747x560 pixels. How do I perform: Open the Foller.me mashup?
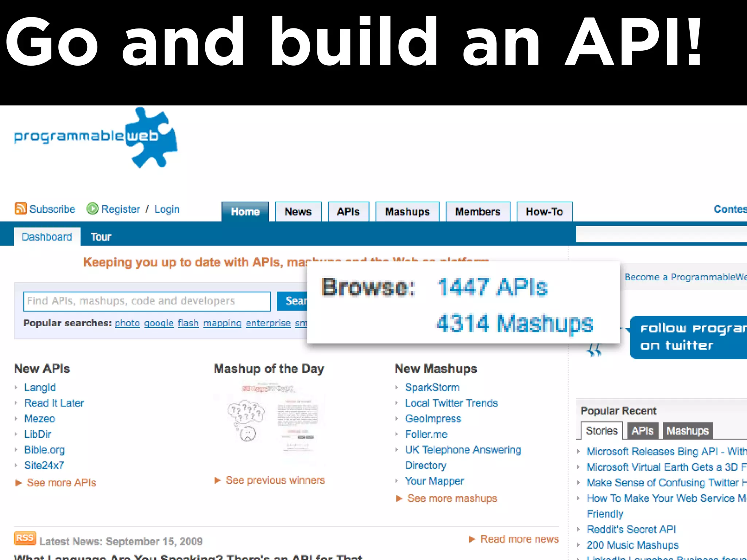tap(426, 434)
